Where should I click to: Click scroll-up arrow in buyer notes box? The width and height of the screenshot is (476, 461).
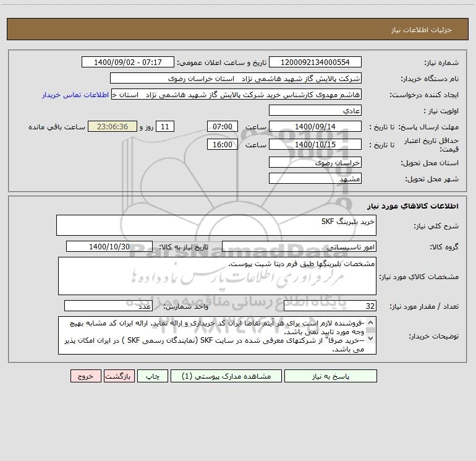(370, 322)
